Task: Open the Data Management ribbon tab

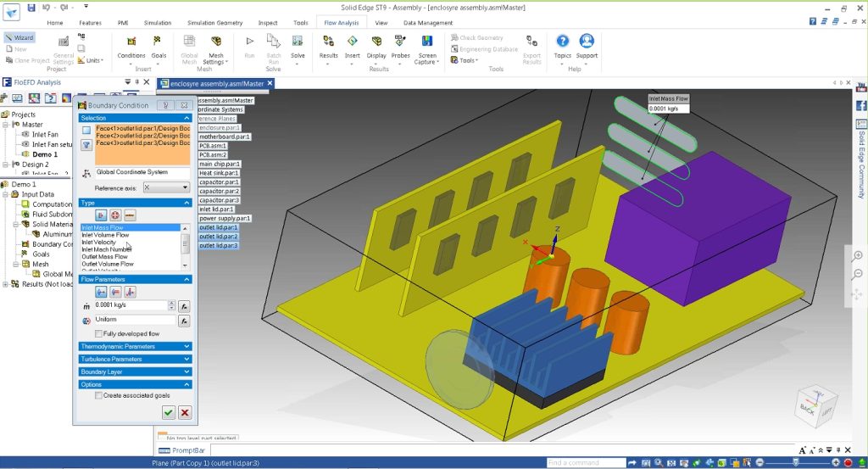Action: 427,23
